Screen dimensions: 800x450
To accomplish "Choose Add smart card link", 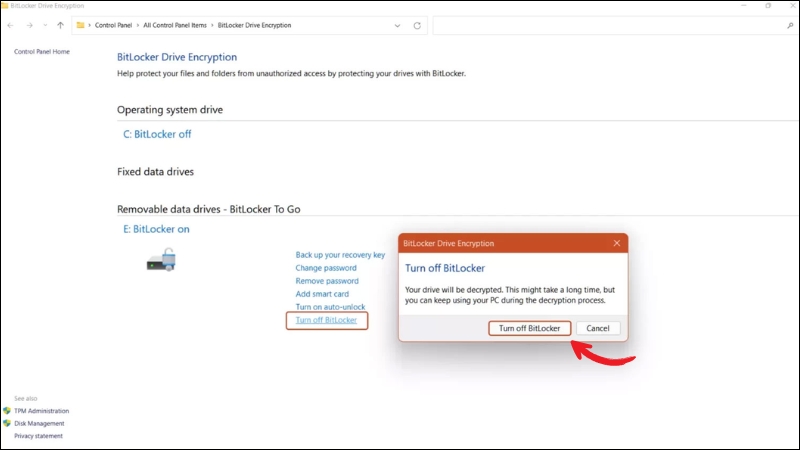I will (322, 294).
